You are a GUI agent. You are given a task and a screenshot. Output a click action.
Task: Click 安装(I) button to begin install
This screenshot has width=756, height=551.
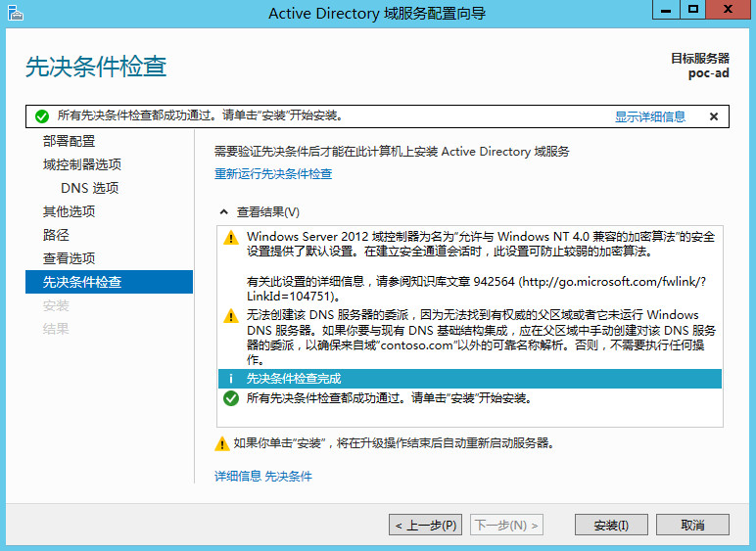pyautogui.click(x=611, y=525)
